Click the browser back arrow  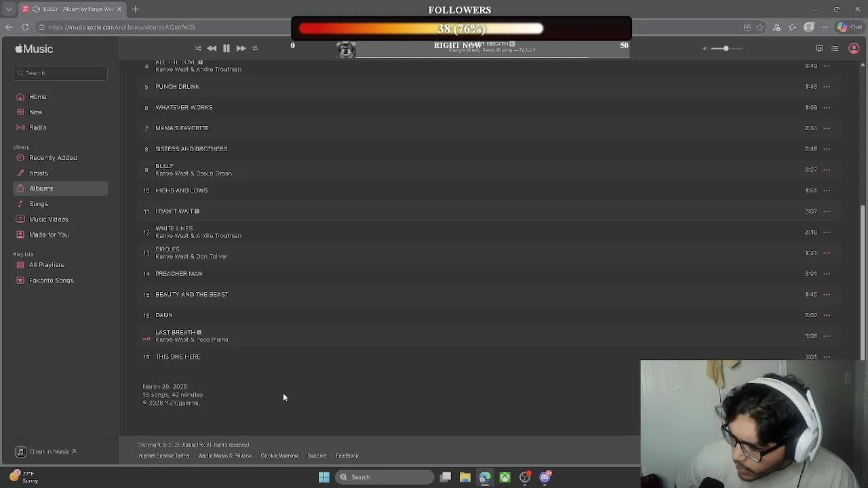pos(9,27)
